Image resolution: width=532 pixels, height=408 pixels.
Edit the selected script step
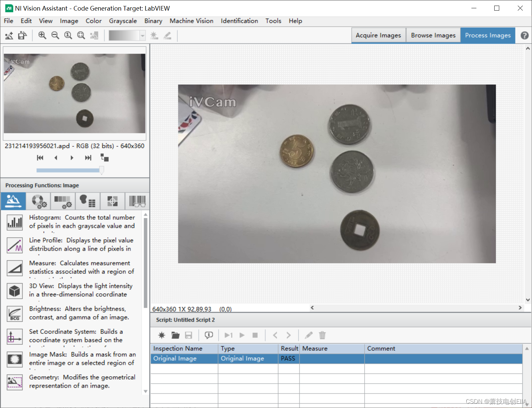[x=309, y=335]
